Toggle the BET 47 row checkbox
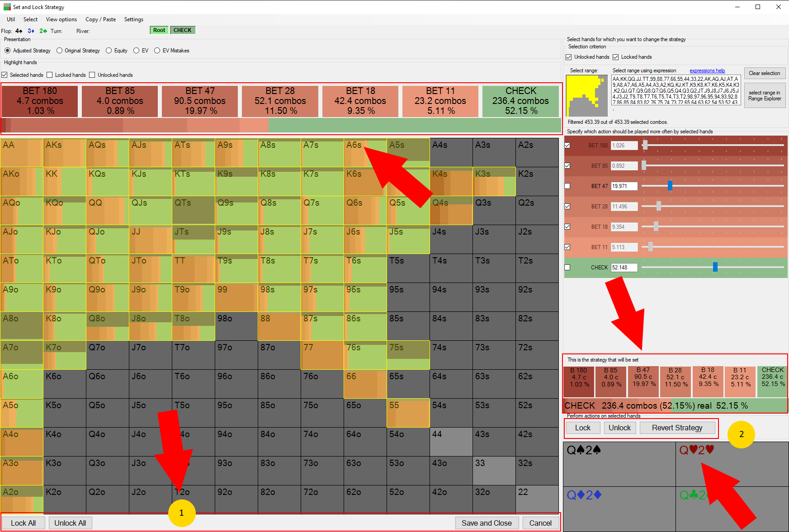Screen dimensions: 789x532 click(567, 186)
